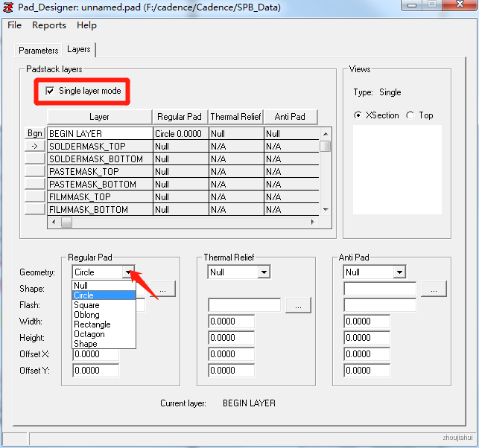
Task: Click the row selector beside PASTEMASK_TOP
Action: click(35, 171)
